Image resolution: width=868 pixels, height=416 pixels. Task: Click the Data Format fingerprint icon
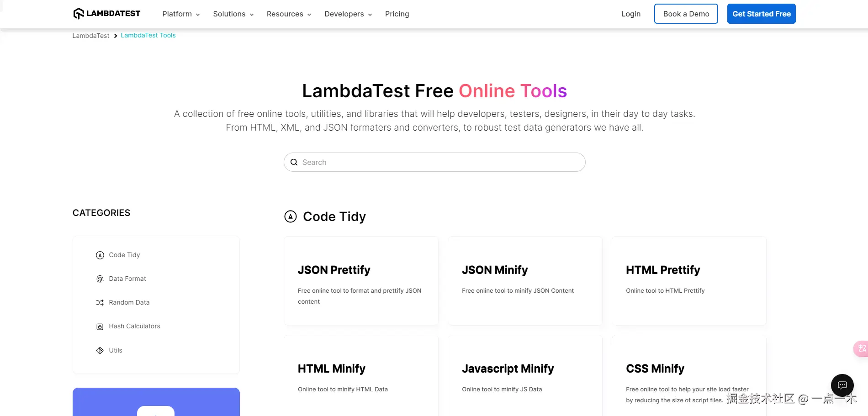point(100,279)
